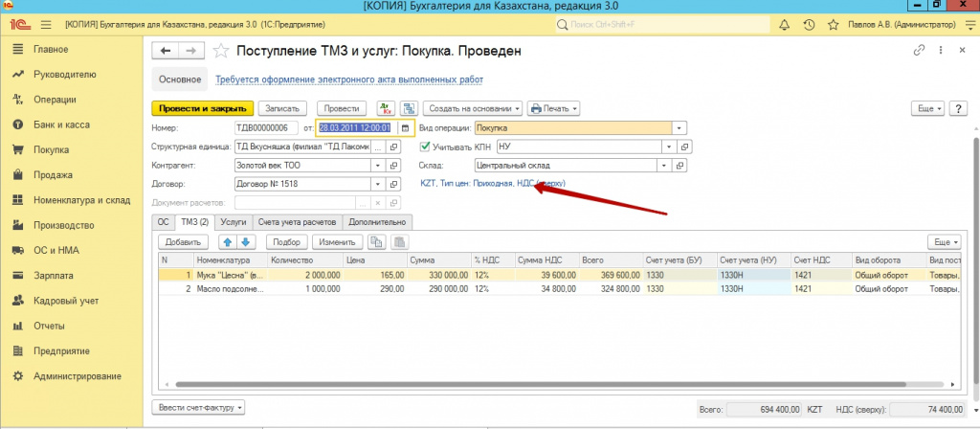Open help question mark button
This screenshot has width=980, height=429.
point(958,108)
